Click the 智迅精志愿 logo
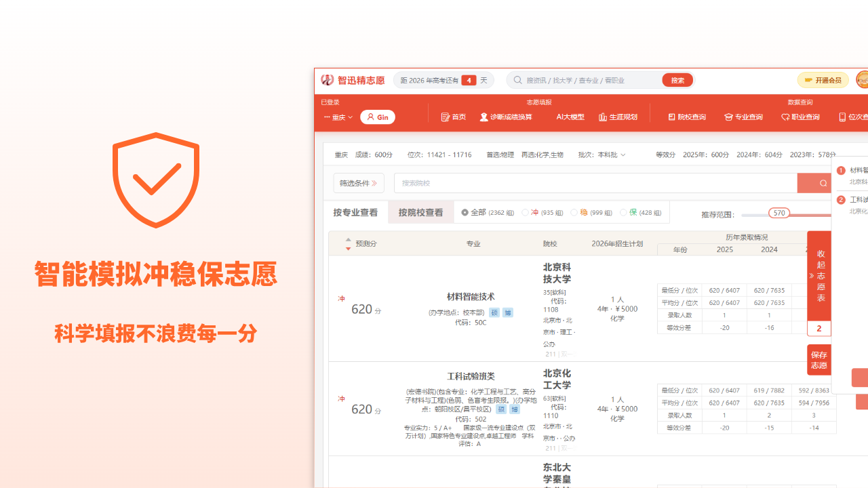Screen dimensions: 868x488 coord(353,80)
